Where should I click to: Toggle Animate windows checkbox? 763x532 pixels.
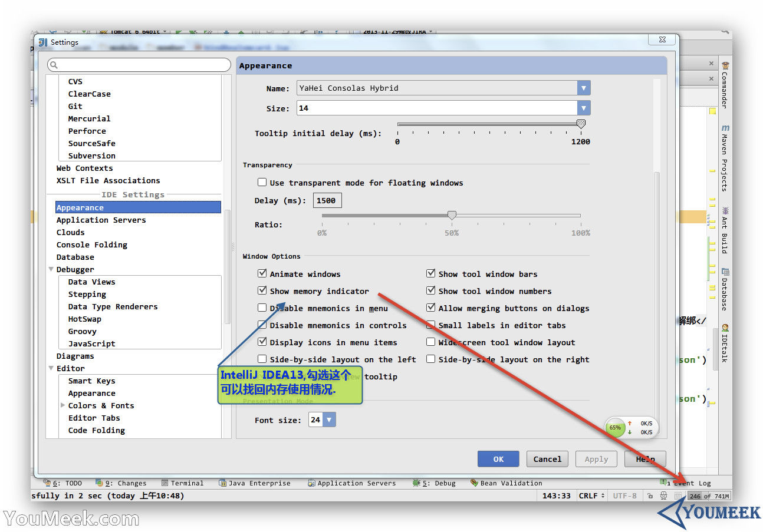[x=262, y=274]
